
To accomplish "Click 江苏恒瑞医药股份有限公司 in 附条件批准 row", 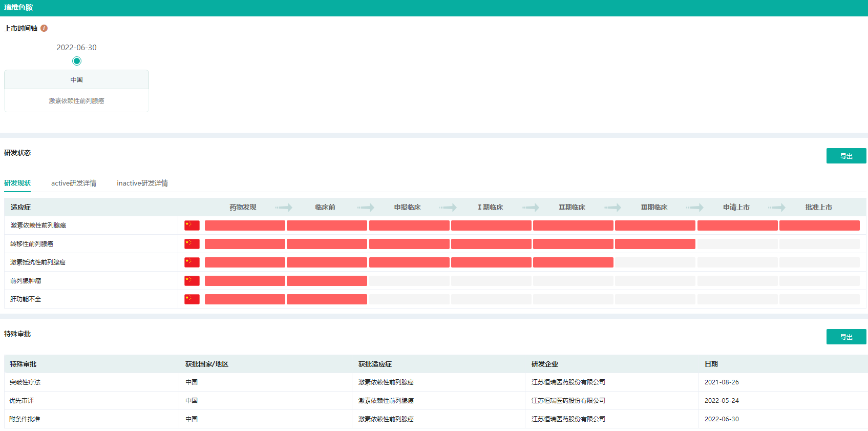I will point(568,419).
